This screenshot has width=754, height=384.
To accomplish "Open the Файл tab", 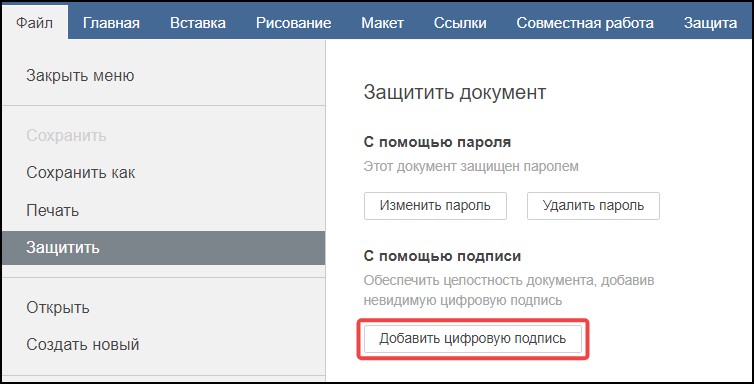I will [35, 23].
